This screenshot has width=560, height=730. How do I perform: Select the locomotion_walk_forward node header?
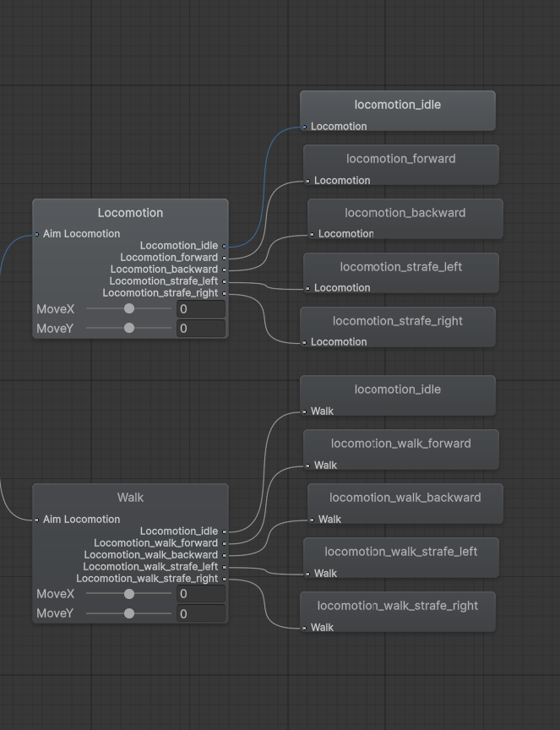(x=401, y=444)
